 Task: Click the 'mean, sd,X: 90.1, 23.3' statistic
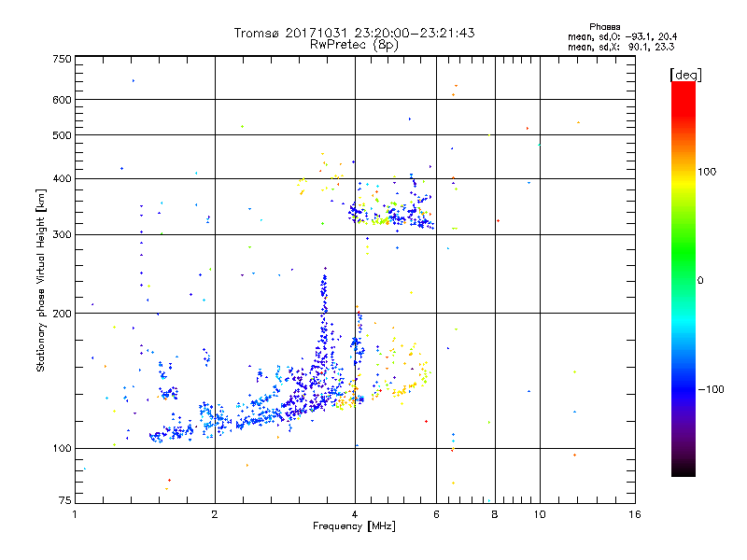pos(621,47)
